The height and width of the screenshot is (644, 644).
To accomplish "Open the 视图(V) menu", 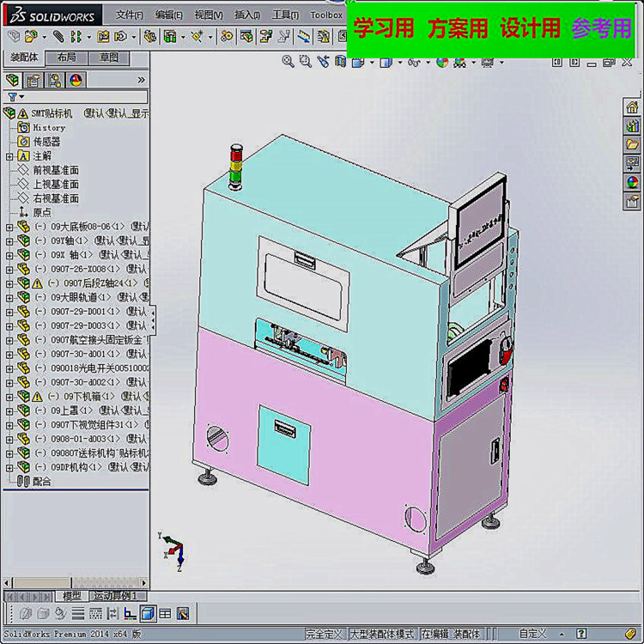I will [x=209, y=15].
